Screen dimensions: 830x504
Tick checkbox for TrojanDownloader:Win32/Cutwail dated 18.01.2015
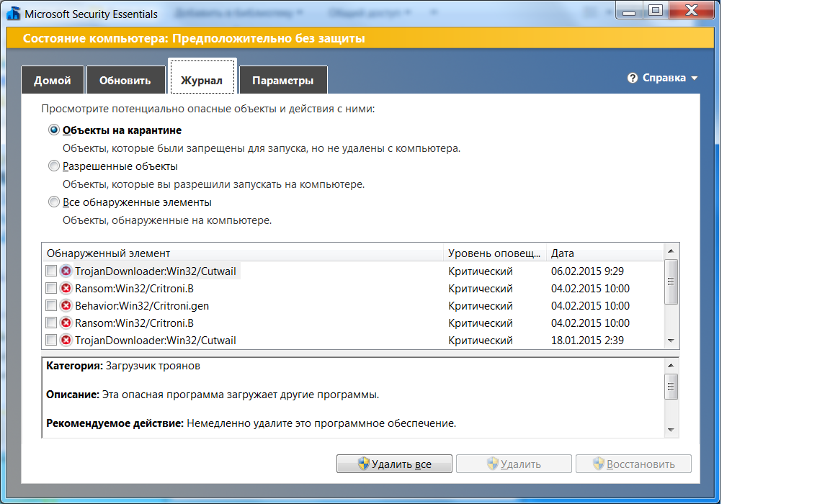click(x=51, y=340)
